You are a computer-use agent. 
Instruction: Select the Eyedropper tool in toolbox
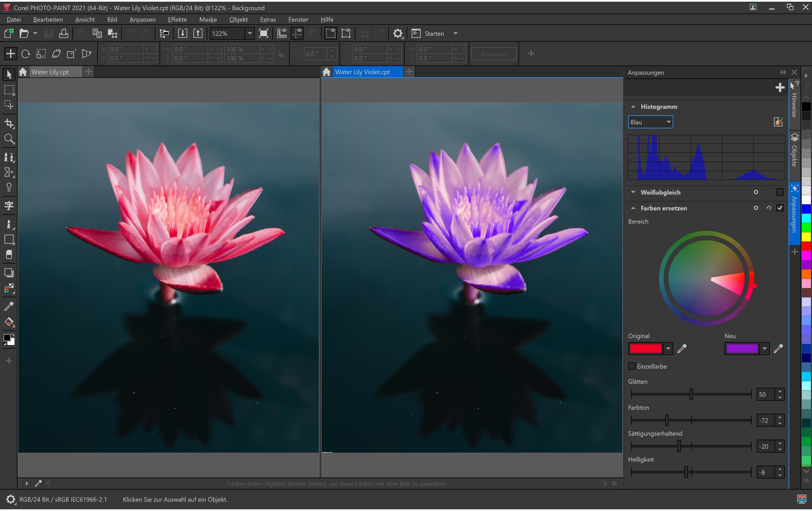coord(9,306)
